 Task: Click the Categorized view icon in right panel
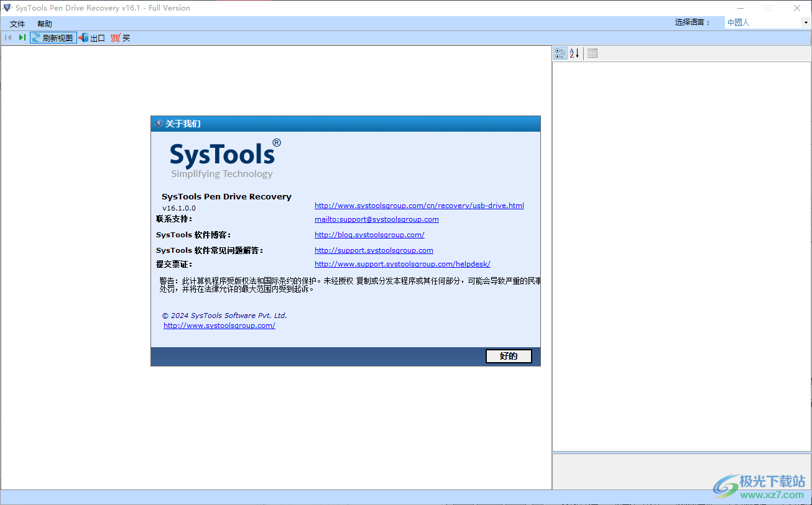tap(560, 53)
